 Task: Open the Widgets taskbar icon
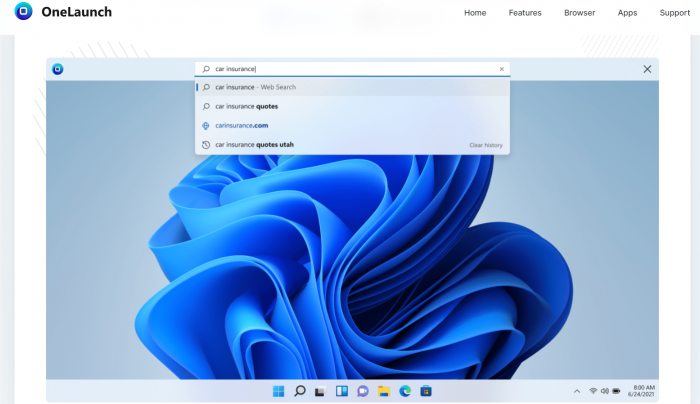[x=342, y=391]
